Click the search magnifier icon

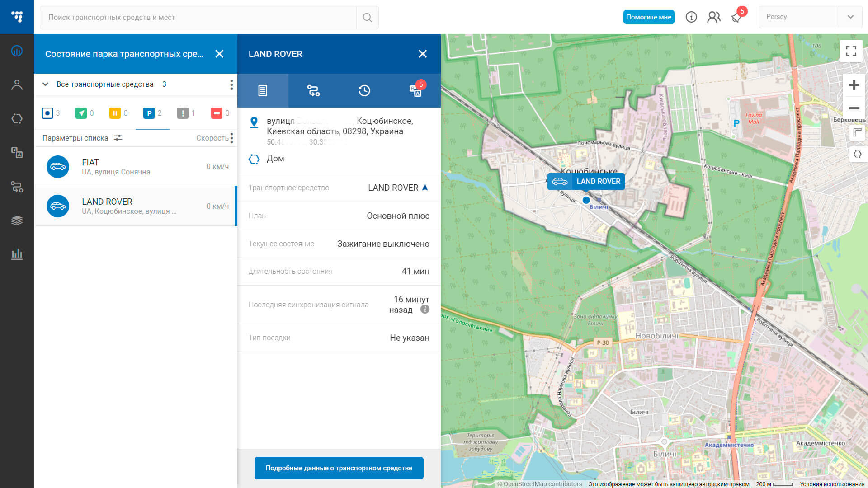[x=367, y=18]
